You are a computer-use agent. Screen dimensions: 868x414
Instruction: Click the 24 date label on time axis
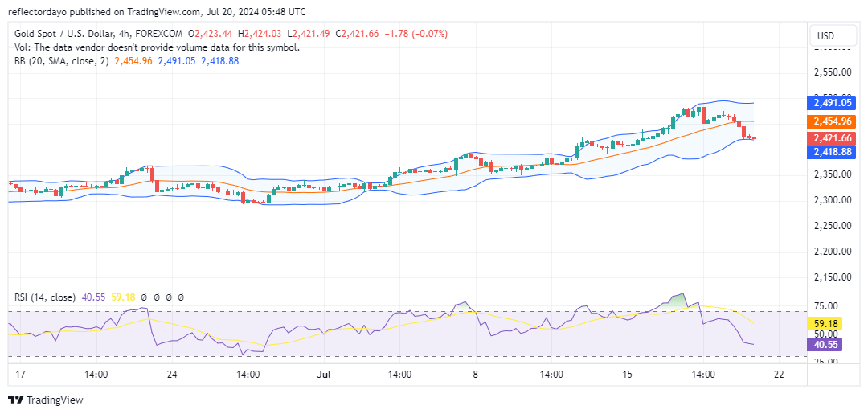[x=172, y=375]
